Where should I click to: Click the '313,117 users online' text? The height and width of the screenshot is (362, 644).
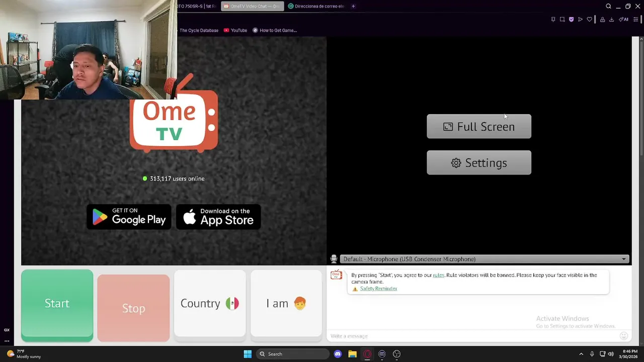tap(177, 178)
